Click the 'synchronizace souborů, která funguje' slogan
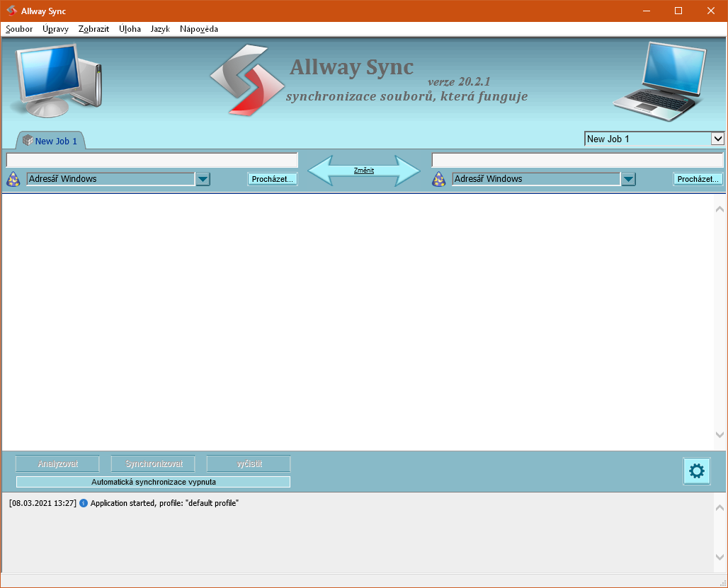 (406, 96)
